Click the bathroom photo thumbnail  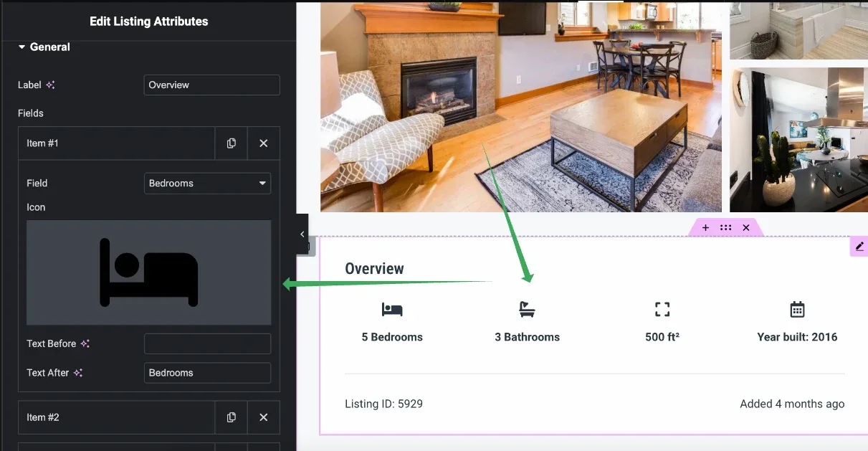(x=798, y=30)
